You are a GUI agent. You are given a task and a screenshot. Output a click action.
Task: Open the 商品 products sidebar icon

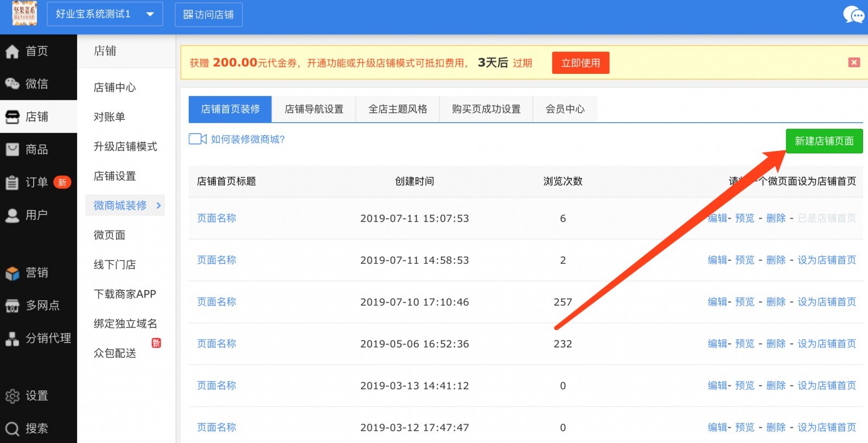point(12,149)
